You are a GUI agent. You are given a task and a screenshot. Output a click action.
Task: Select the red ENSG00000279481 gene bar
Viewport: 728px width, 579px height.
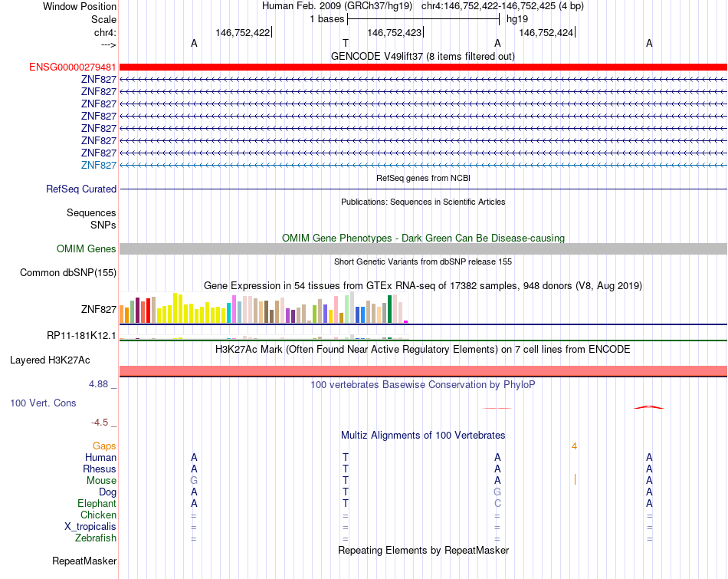[423, 67]
